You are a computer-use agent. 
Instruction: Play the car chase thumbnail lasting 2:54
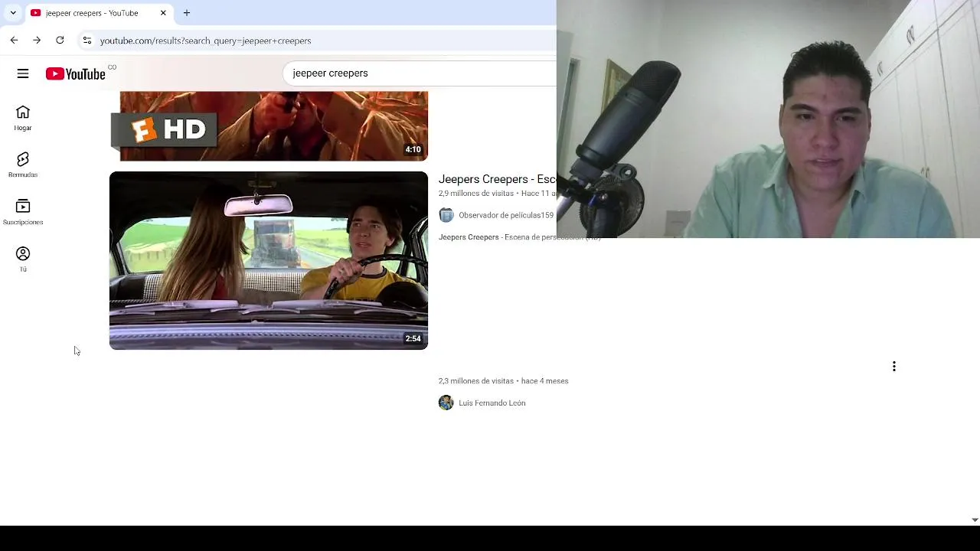pyautogui.click(x=269, y=261)
